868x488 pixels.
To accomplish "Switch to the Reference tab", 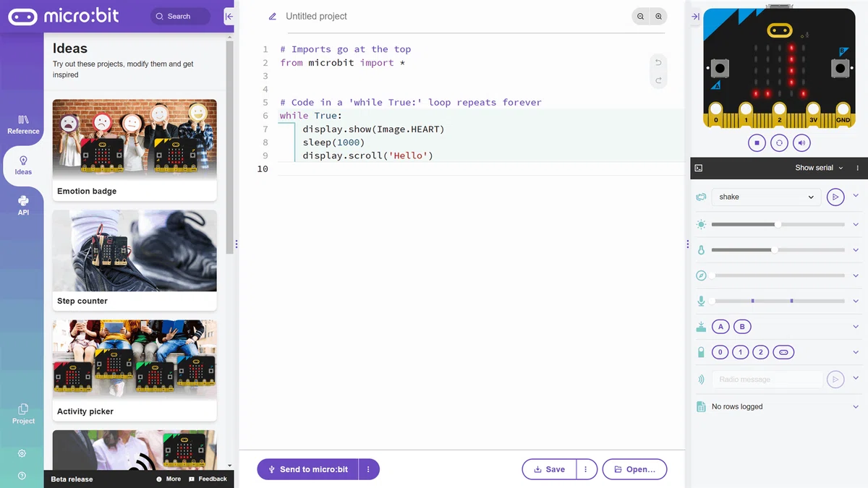I will [x=23, y=124].
